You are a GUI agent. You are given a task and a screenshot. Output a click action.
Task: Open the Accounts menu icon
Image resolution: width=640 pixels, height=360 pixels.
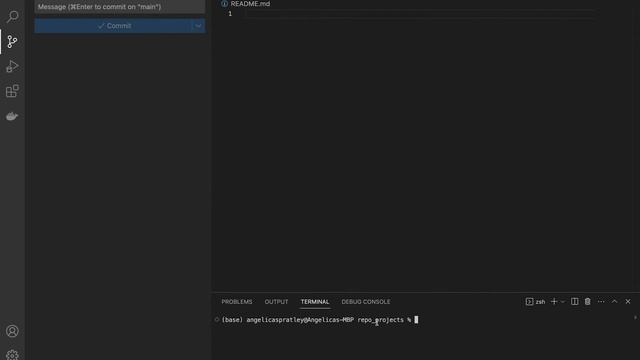(12, 331)
